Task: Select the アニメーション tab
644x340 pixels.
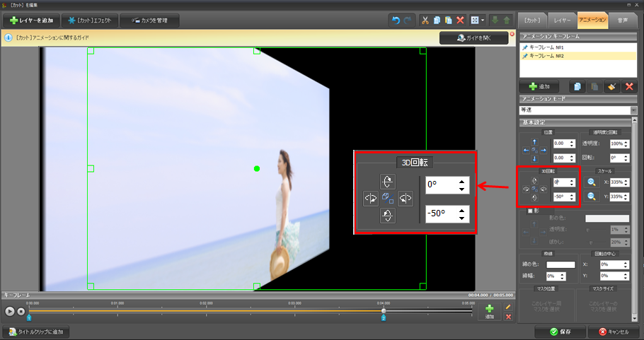Action: tap(592, 20)
